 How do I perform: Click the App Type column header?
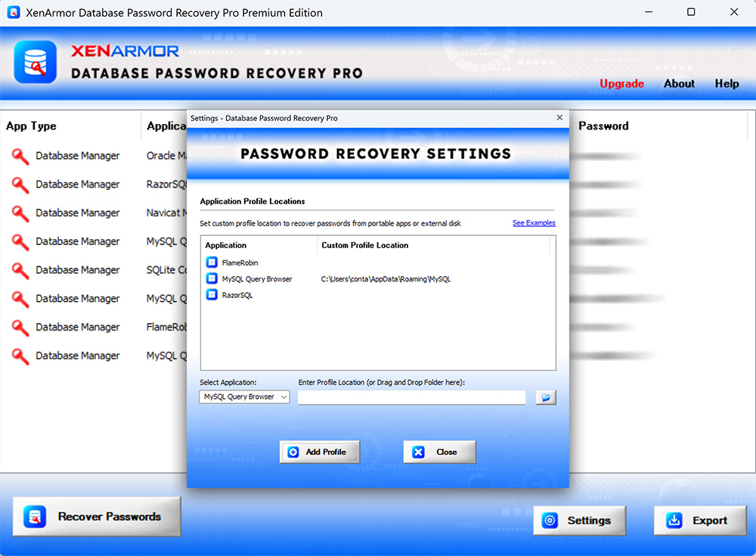(x=31, y=126)
